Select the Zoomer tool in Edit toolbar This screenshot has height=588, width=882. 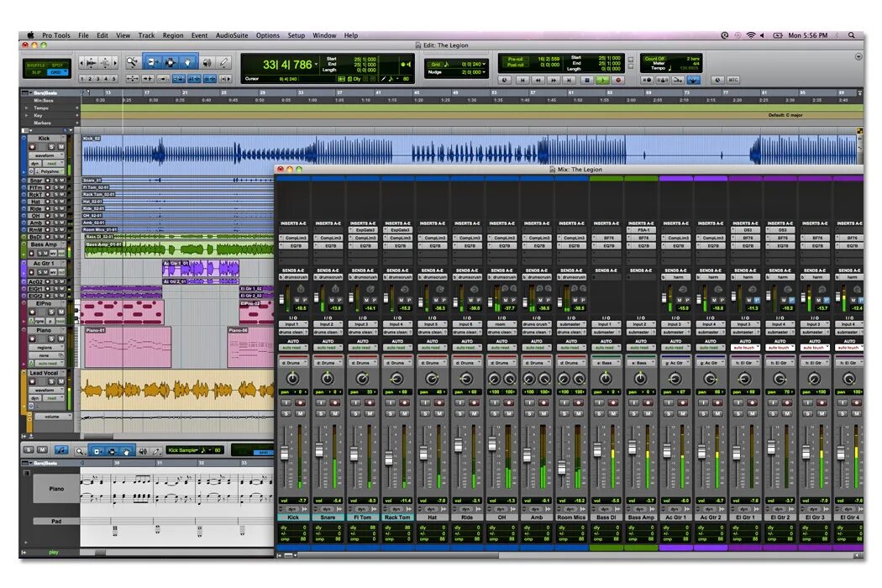click(132, 62)
